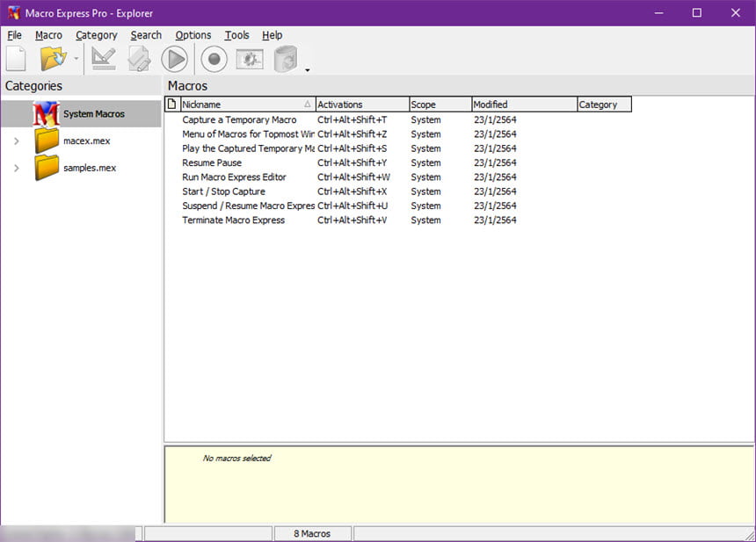Select the Capture a Temporary Macro row
Screen dimensions: 756x542
(397, 120)
